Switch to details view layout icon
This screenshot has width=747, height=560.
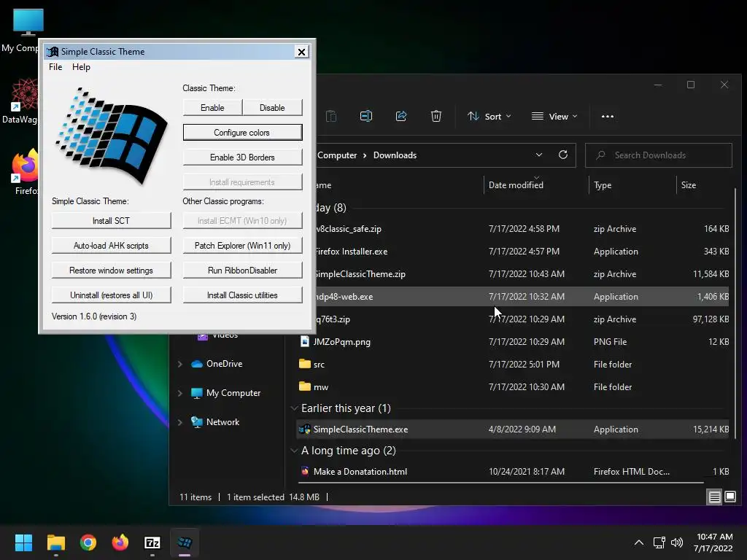(x=715, y=497)
